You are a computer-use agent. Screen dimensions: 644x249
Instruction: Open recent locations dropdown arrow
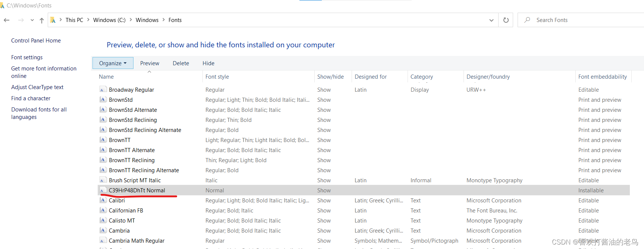pos(32,20)
